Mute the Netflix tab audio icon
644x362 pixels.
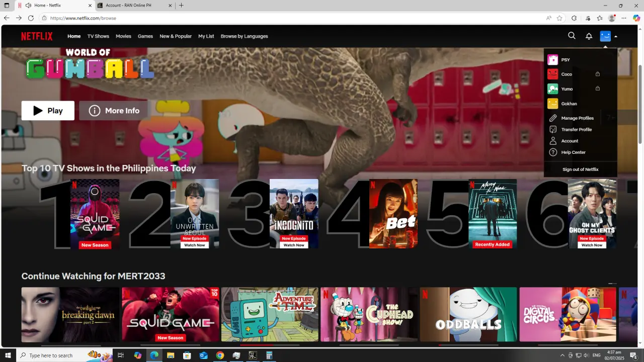click(28, 6)
